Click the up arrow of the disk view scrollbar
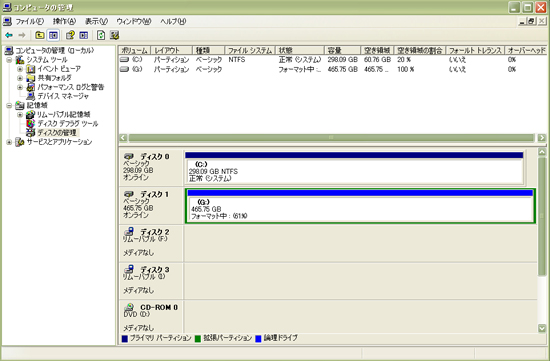This screenshot has width=550, height=361. (542, 152)
